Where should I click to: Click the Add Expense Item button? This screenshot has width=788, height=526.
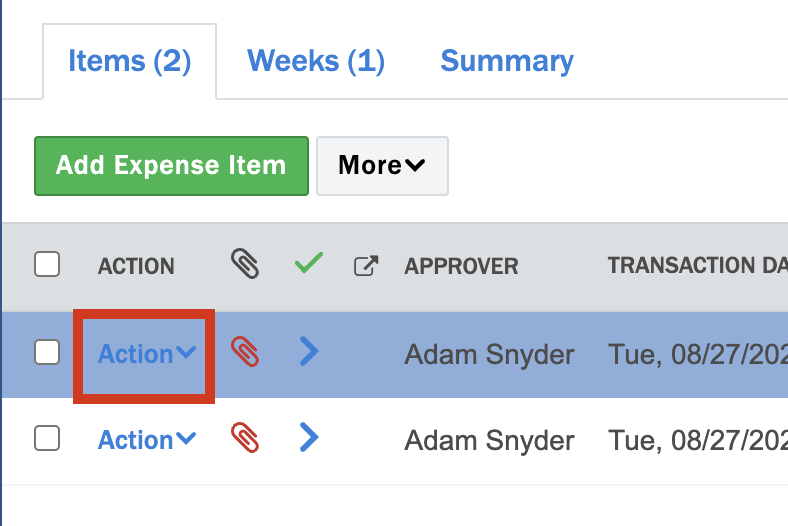[x=171, y=166]
